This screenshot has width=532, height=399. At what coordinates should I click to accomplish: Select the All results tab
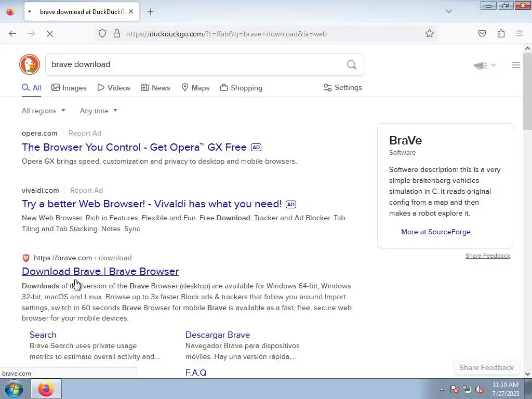32,88
